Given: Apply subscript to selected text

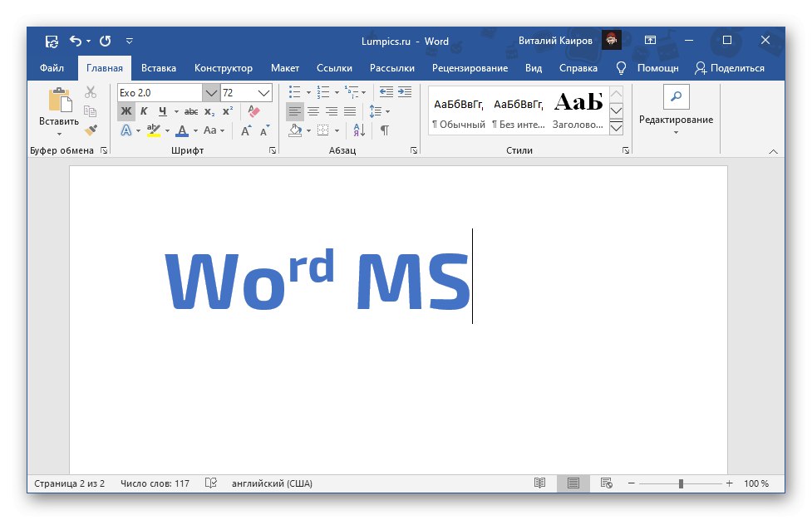Looking at the screenshot, I should (209, 111).
